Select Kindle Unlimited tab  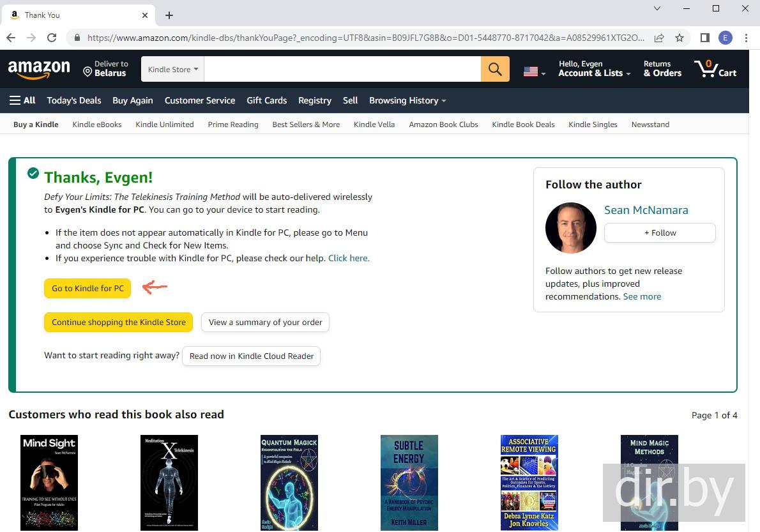(165, 125)
